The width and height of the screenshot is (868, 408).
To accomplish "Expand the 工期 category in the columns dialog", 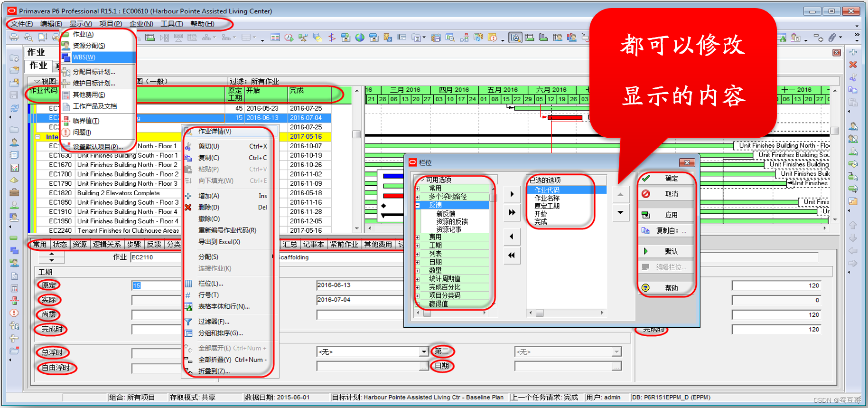I will tap(418, 246).
